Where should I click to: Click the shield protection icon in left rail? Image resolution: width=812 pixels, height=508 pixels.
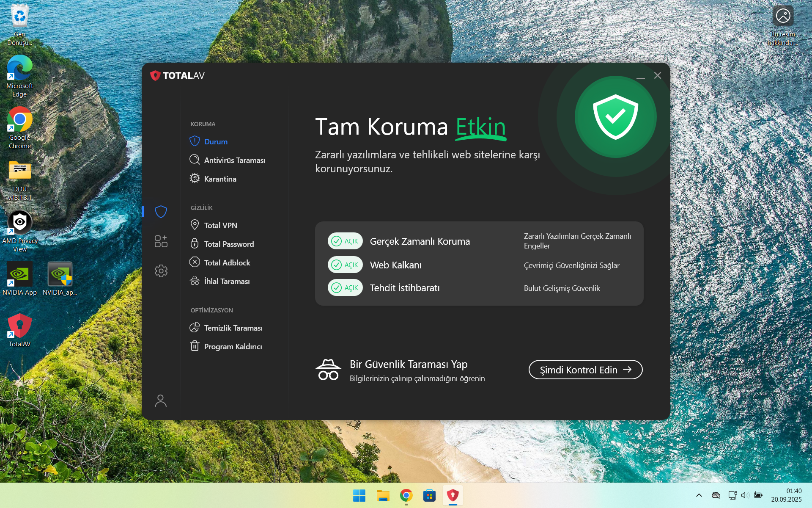[x=161, y=212]
